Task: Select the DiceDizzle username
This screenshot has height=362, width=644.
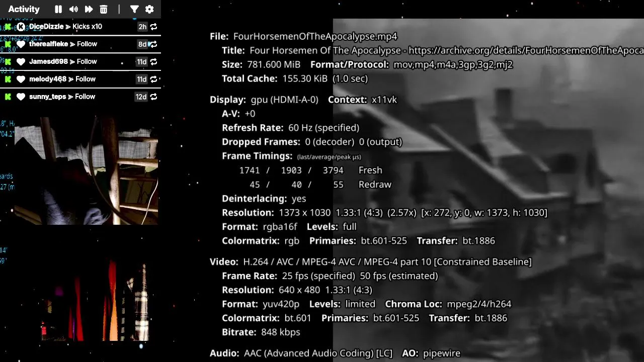Action: click(x=46, y=27)
